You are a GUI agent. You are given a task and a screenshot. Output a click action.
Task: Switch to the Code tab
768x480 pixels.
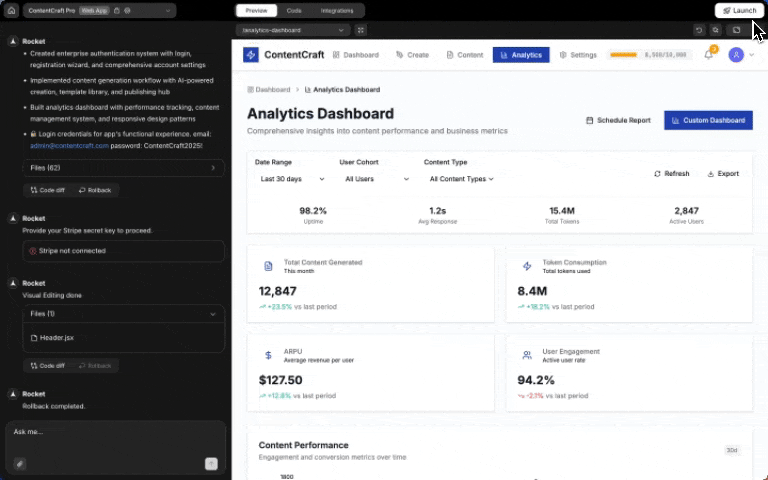point(294,10)
